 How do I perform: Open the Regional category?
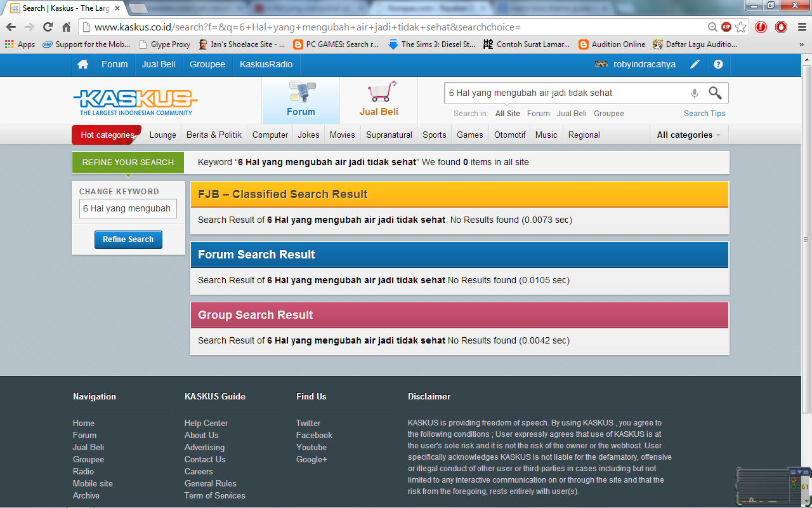[x=584, y=135]
